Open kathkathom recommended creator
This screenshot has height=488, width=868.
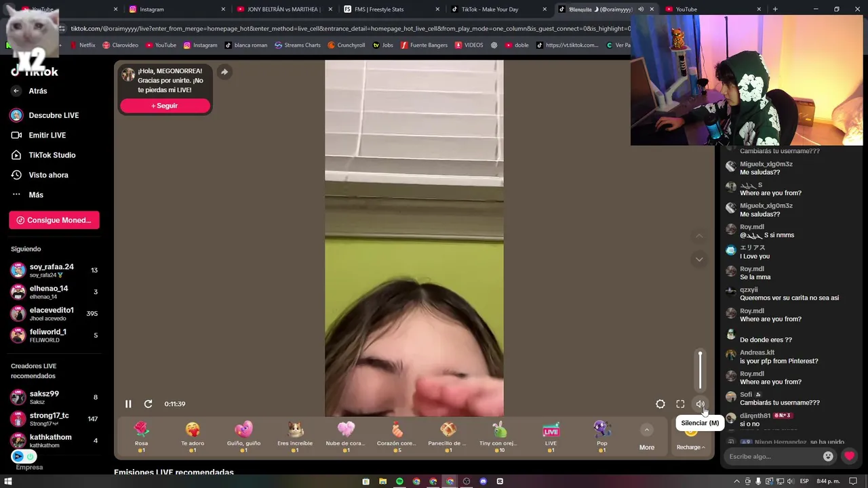click(x=54, y=441)
